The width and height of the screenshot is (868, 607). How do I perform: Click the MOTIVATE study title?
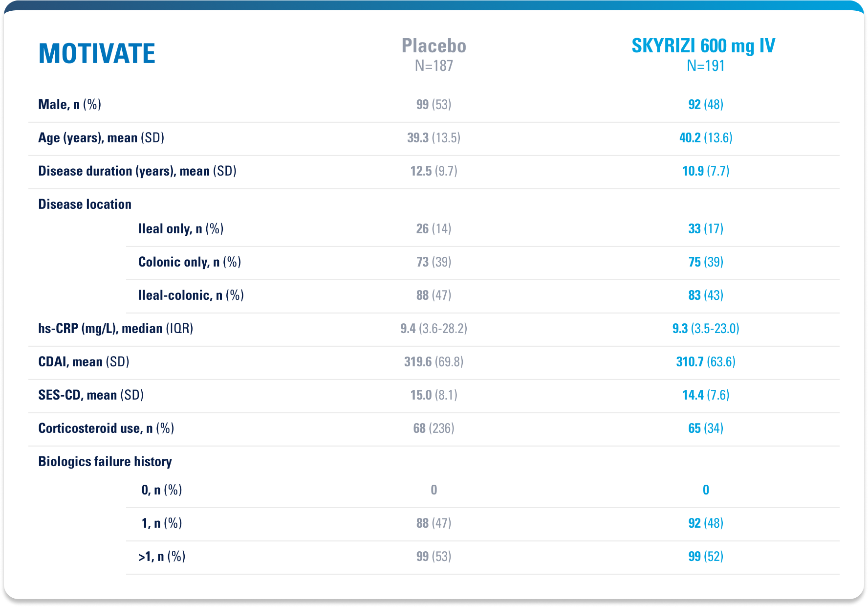[x=97, y=53]
